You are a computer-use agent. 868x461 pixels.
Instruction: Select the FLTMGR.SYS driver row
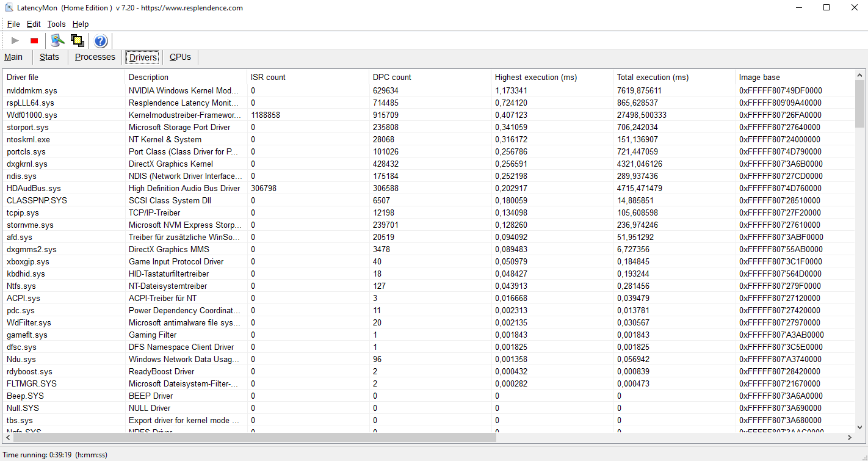tap(429, 383)
